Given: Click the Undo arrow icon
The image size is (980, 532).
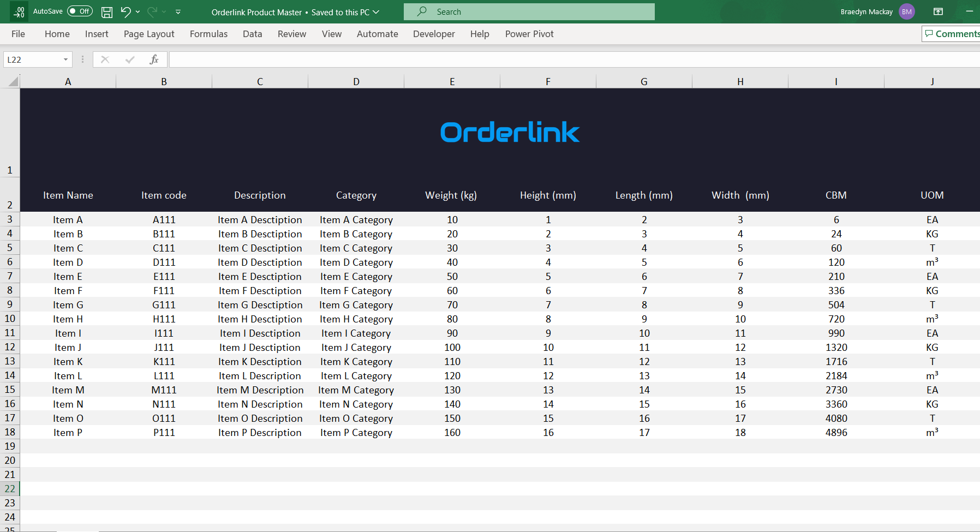Looking at the screenshot, I should pos(126,11).
